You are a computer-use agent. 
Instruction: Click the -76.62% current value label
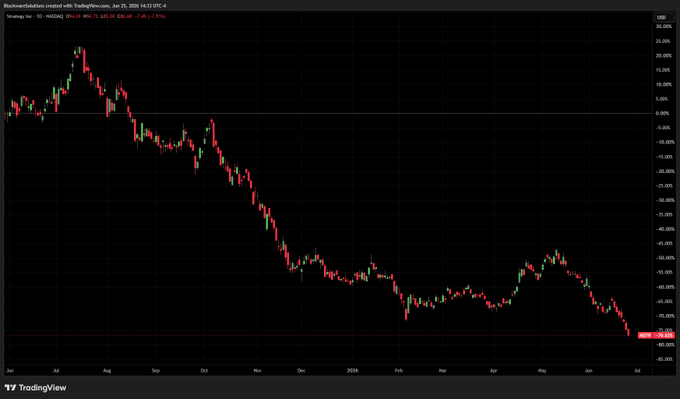point(664,335)
